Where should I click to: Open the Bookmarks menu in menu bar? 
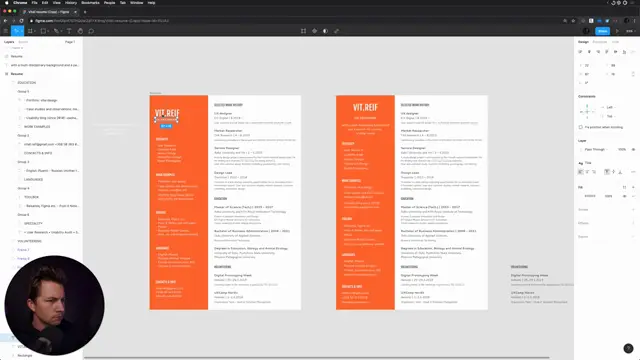coord(90,3)
